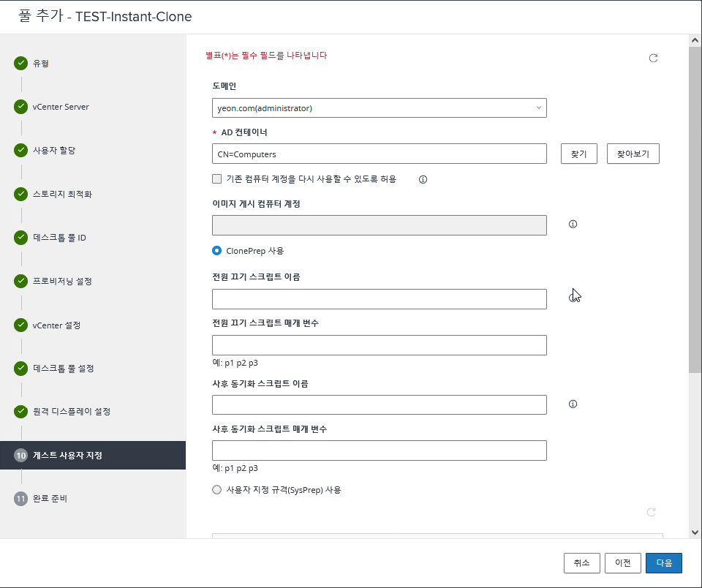Click the 전원 끄기 스크립트 이름 input

click(x=380, y=298)
